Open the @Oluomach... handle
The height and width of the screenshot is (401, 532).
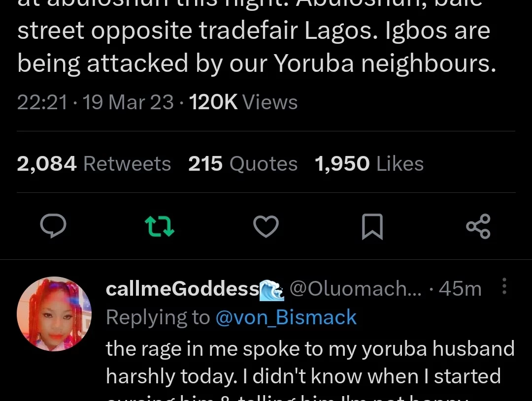[356, 289]
